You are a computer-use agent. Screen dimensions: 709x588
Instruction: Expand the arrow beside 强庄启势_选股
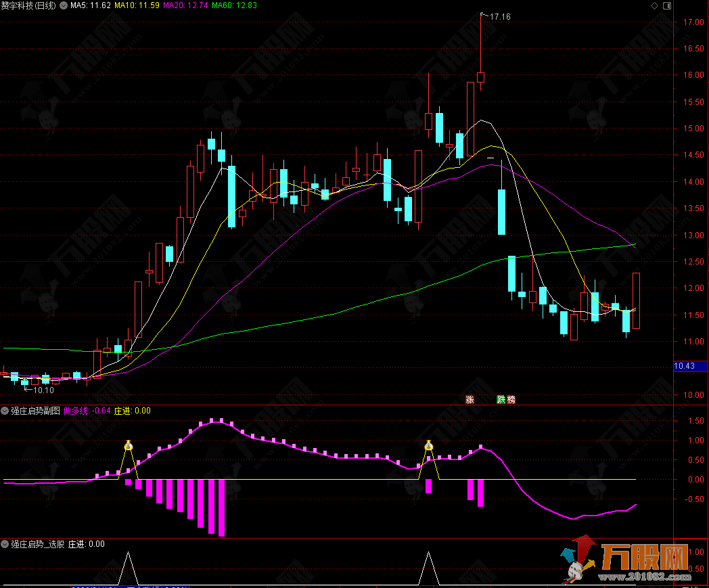point(5,543)
